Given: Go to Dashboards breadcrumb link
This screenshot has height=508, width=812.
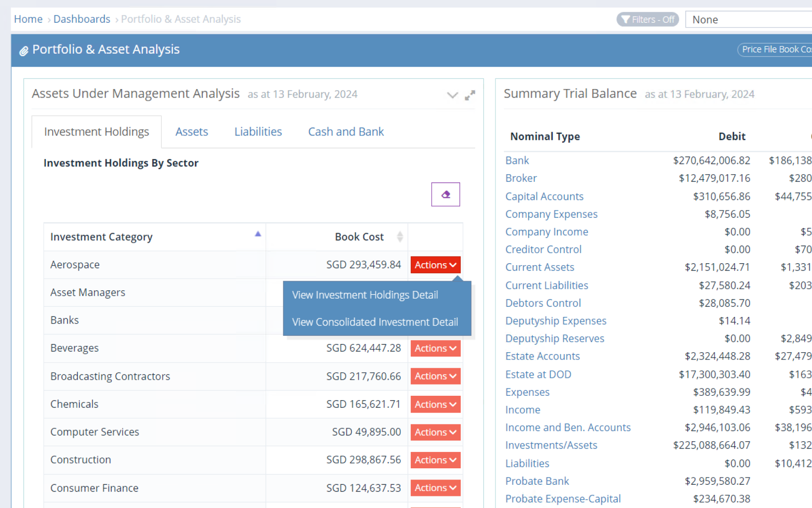Looking at the screenshot, I should click(82, 19).
